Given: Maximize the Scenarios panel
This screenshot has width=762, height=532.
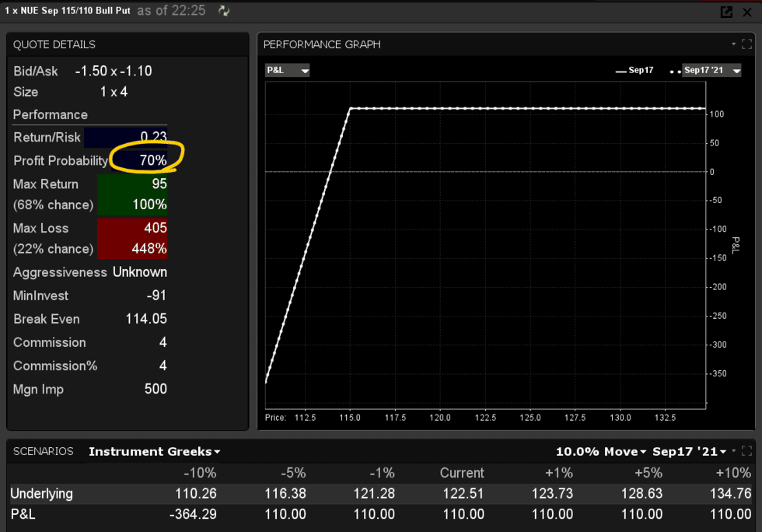Looking at the screenshot, I should tap(747, 451).
